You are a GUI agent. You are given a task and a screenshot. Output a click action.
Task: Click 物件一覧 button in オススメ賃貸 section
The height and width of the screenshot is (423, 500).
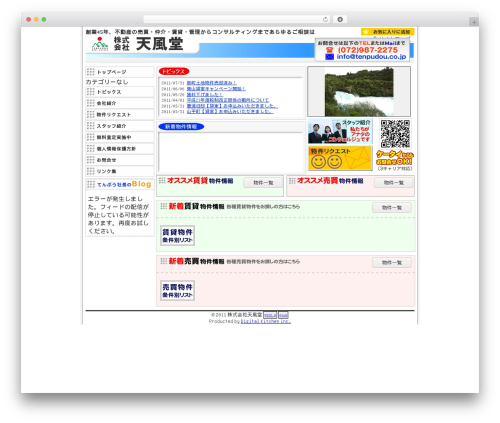pos(263,183)
